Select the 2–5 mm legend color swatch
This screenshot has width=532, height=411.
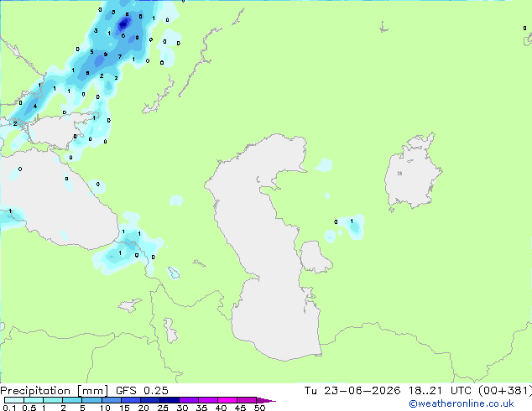[x=72, y=400]
